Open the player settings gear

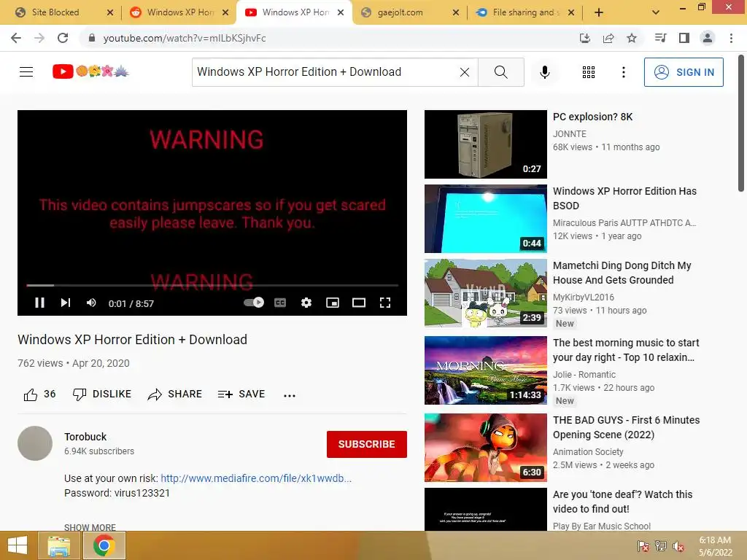306,303
